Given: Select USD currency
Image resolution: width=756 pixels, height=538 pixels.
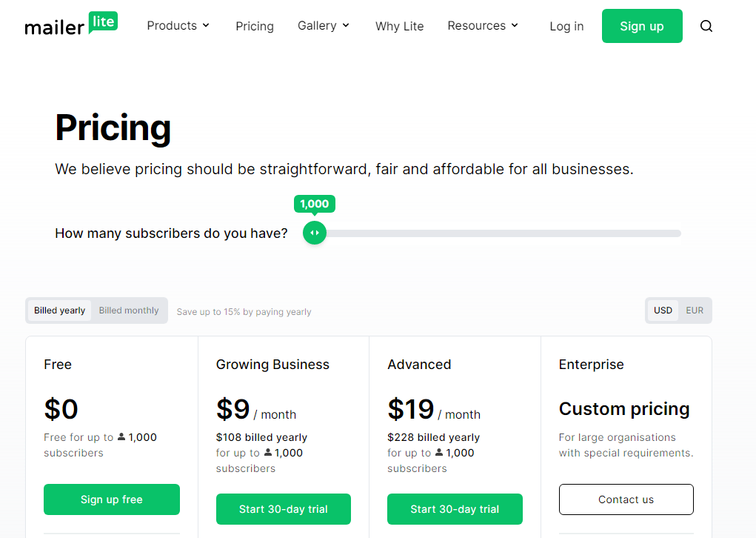Looking at the screenshot, I should coord(663,310).
